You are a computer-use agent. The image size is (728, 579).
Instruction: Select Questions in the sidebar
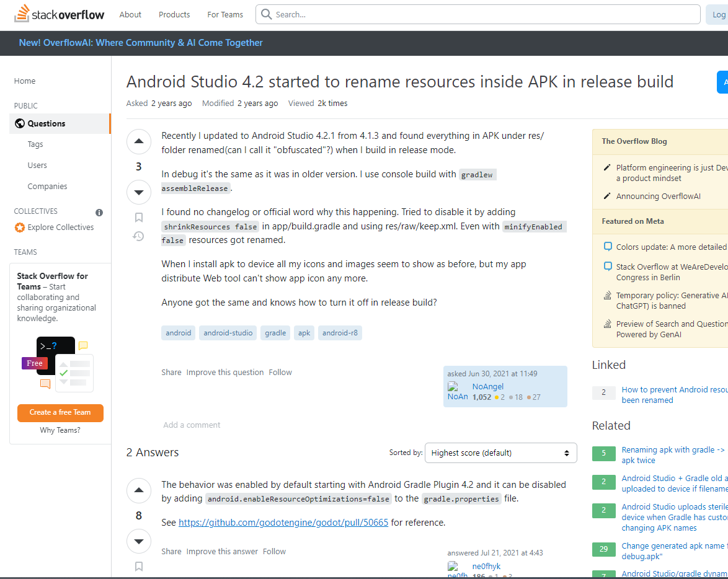[60, 123]
